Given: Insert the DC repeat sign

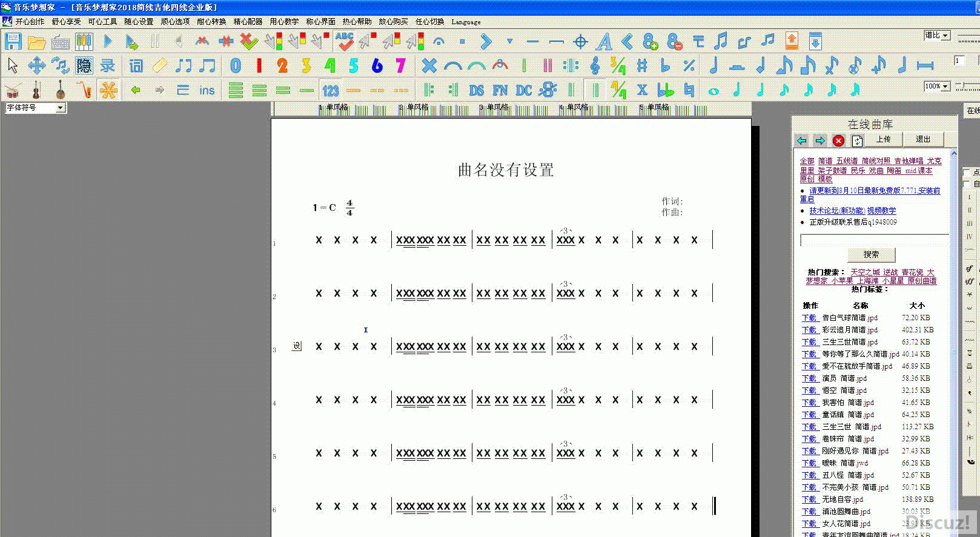Looking at the screenshot, I should click(524, 90).
